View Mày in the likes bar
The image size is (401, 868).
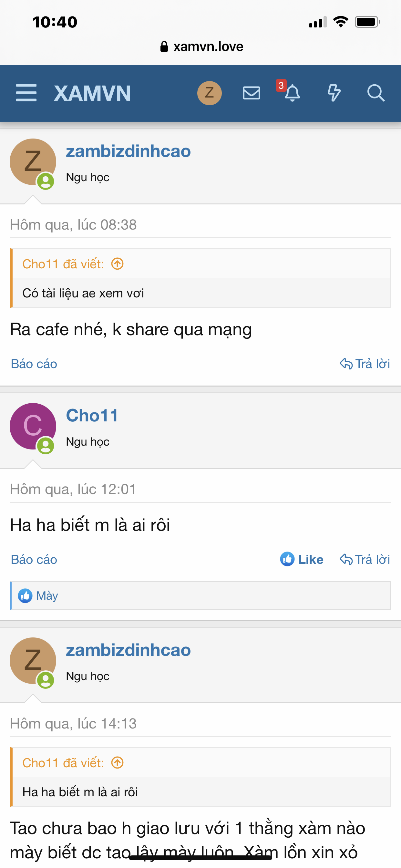[47, 595]
